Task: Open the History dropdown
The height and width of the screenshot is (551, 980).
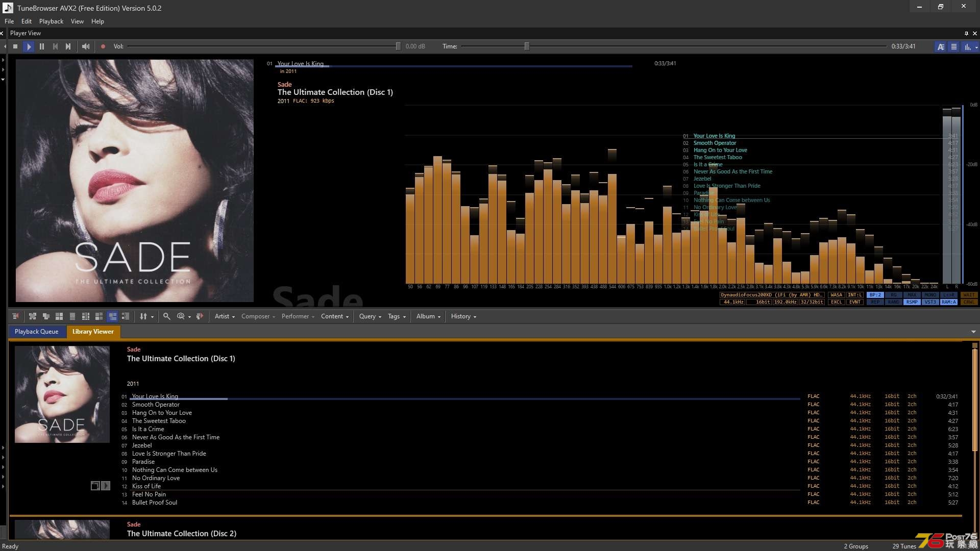Action: 463,316
